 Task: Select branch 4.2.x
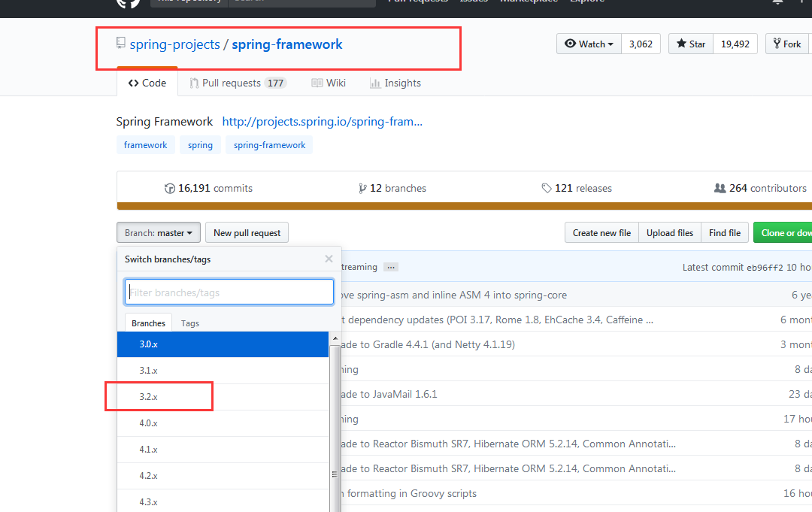coord(223,476)
